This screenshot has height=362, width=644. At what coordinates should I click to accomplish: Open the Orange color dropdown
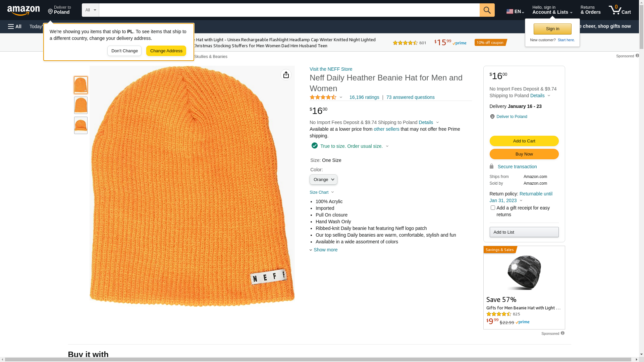point(323,180)
